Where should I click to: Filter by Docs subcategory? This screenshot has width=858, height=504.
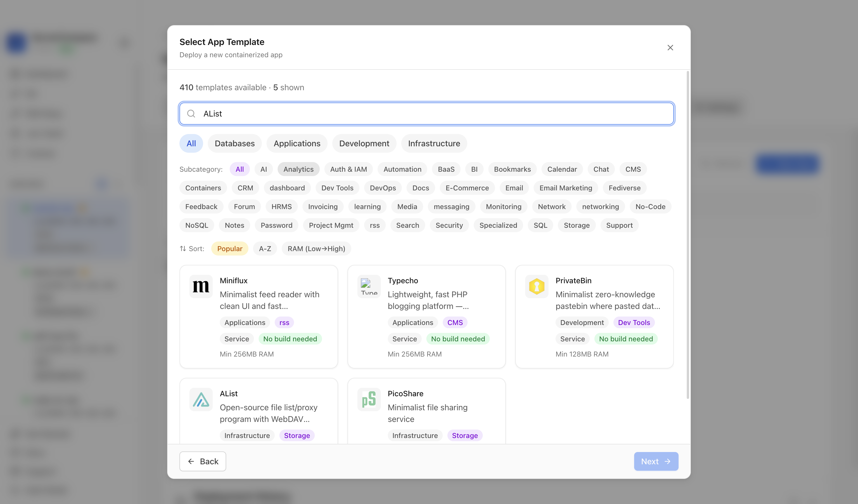(421, 188)
